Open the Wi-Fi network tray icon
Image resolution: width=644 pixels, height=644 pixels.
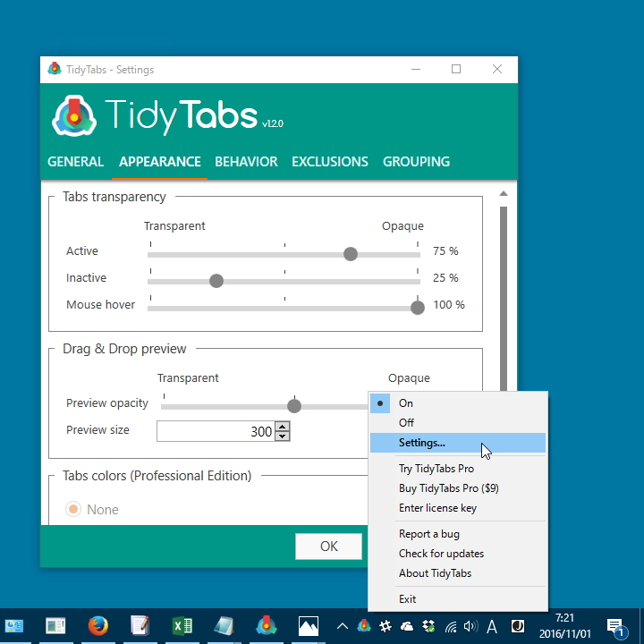(451, 627)
